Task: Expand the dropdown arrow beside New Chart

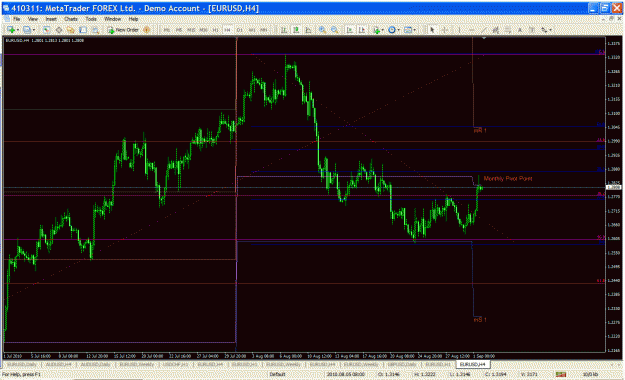Action: coord(18,30)
